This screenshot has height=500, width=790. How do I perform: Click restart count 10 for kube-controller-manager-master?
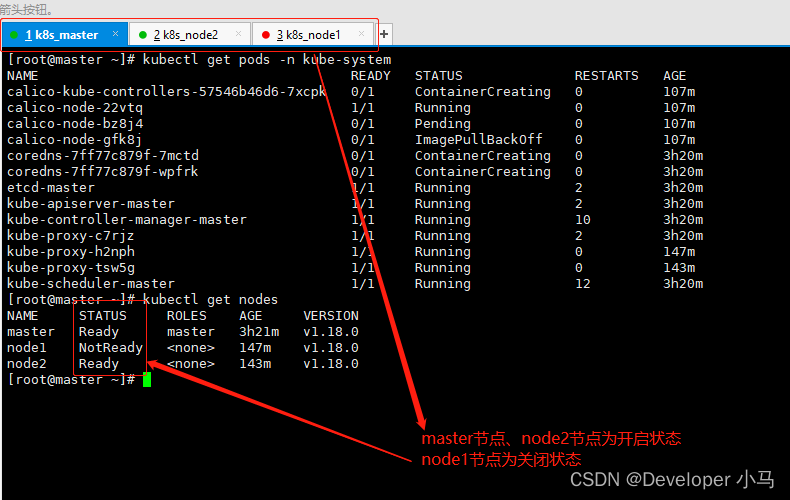coord(582,220)
